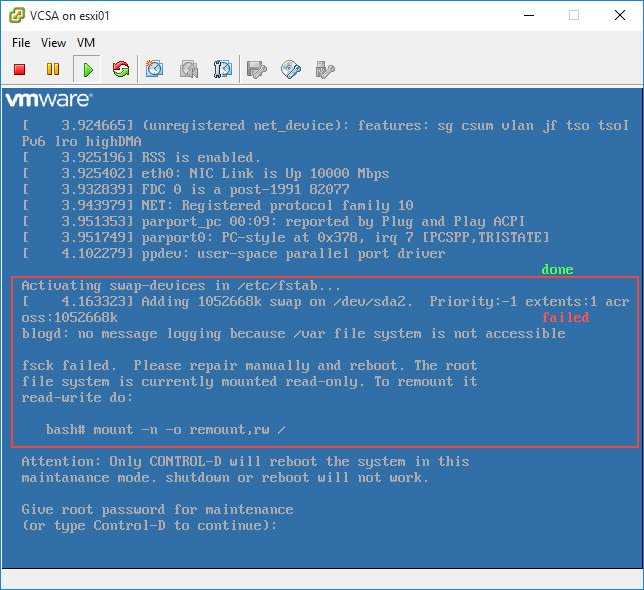Suspend the VM with the pause icon

coord(53,69)
